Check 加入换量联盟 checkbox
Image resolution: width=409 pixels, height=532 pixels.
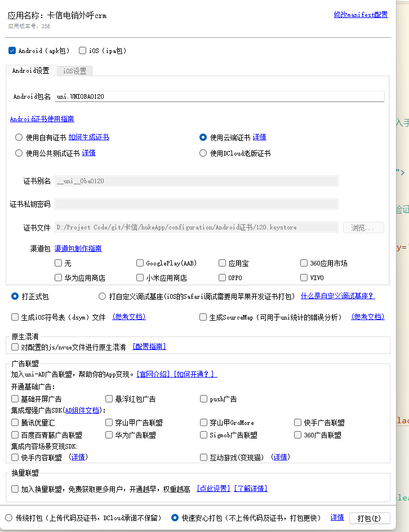tap(15, 489)
